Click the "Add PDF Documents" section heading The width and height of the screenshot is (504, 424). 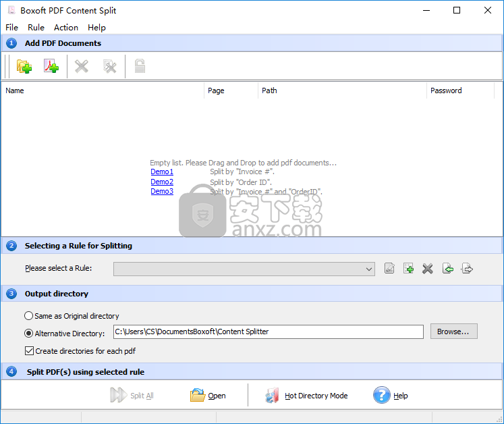click(63, 43)
